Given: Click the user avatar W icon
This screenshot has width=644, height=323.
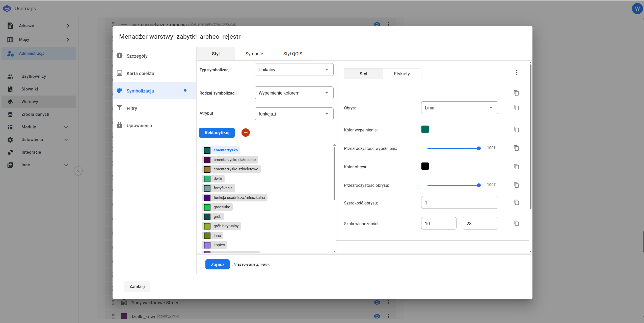Looking at the screenshot, I should [637, 9].
